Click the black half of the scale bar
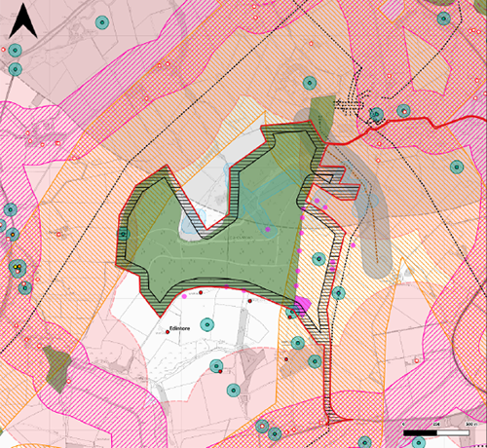Screen dimensions: 487x448 (420, 433)
